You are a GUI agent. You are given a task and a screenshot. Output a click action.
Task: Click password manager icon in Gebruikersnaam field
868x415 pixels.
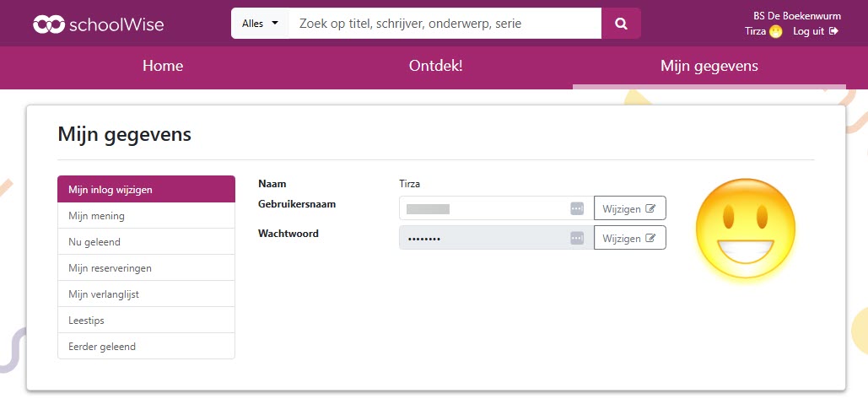click(x=577, y=208)
